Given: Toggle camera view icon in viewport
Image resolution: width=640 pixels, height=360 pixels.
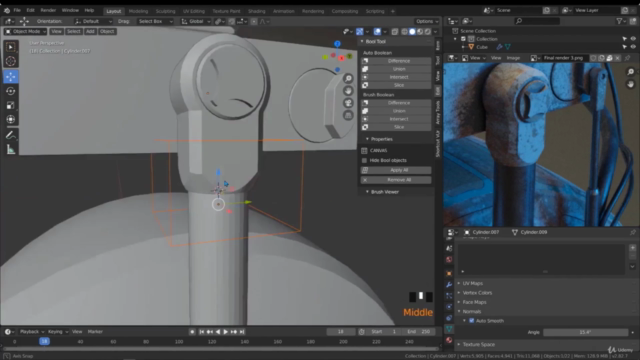Looking at the screenshot, I should (x=348, y=103).
